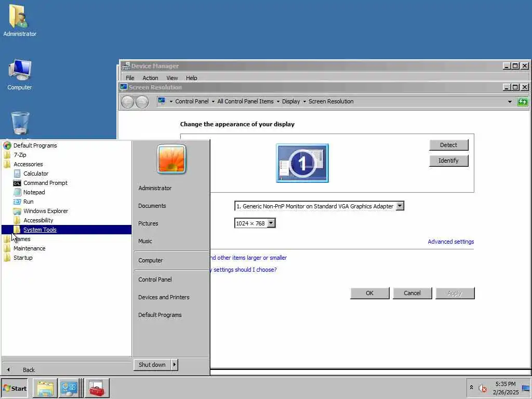This screenshot has width=532, height=399.
Task: Click the address bar control panel icon
Action: (162, 101)
